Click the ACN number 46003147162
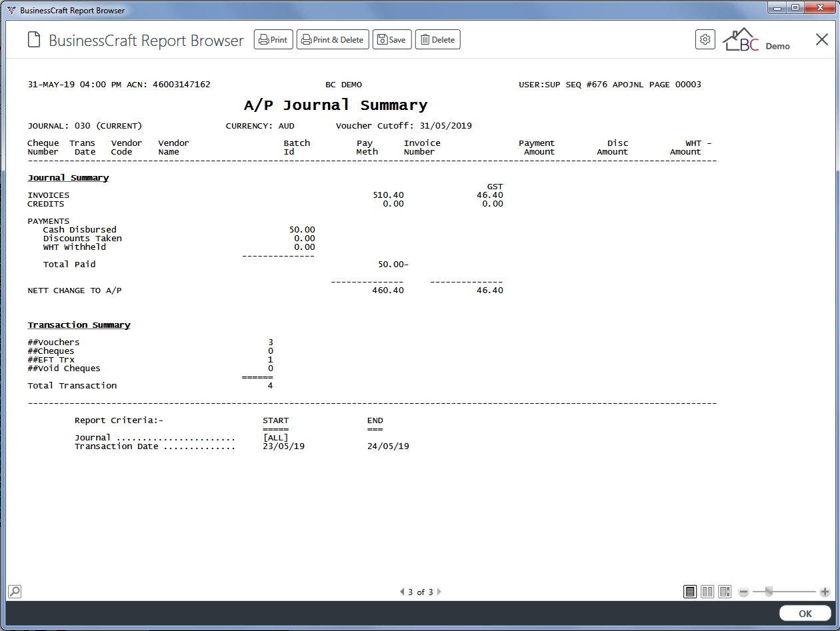Viewport: 840px width, 631px height. click(181, 85)
